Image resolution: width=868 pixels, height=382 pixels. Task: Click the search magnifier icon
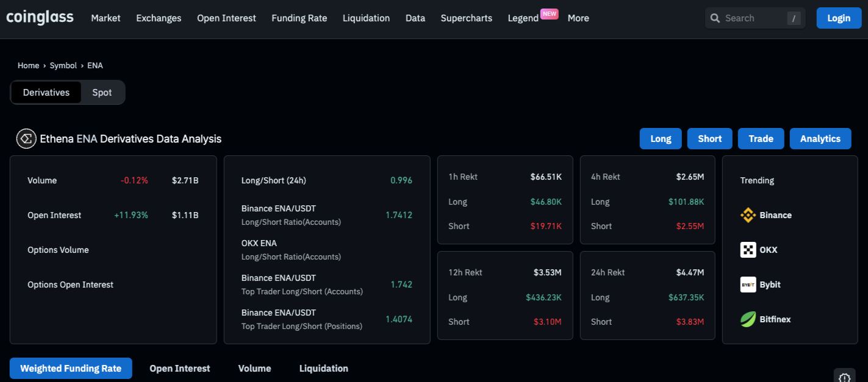716,18
